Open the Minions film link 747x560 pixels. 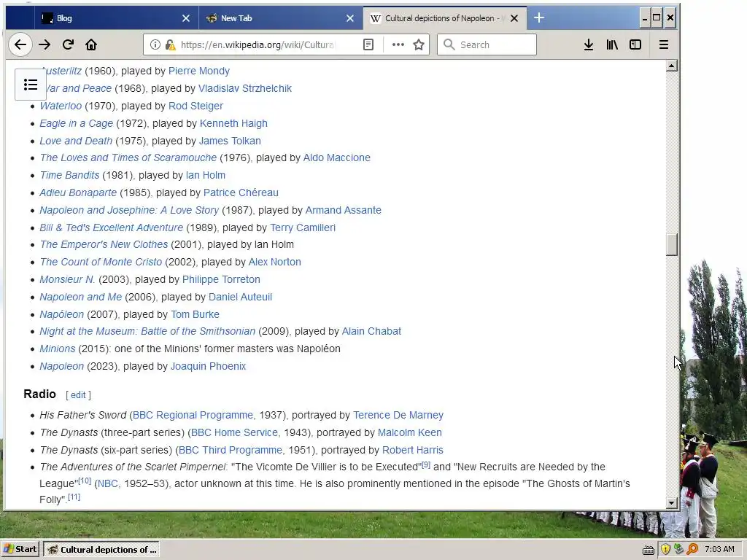(57, 349)
